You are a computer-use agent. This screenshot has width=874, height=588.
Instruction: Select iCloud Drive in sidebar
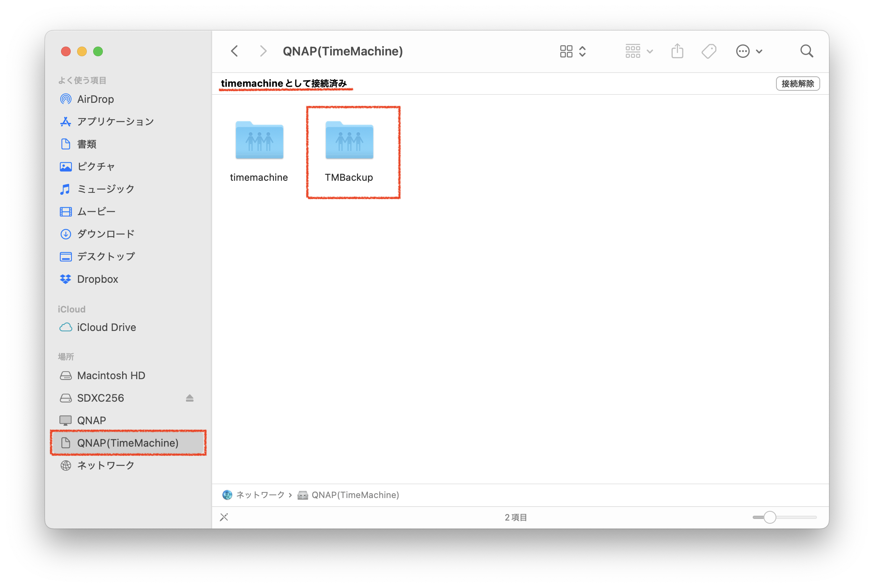coord(106,327)
